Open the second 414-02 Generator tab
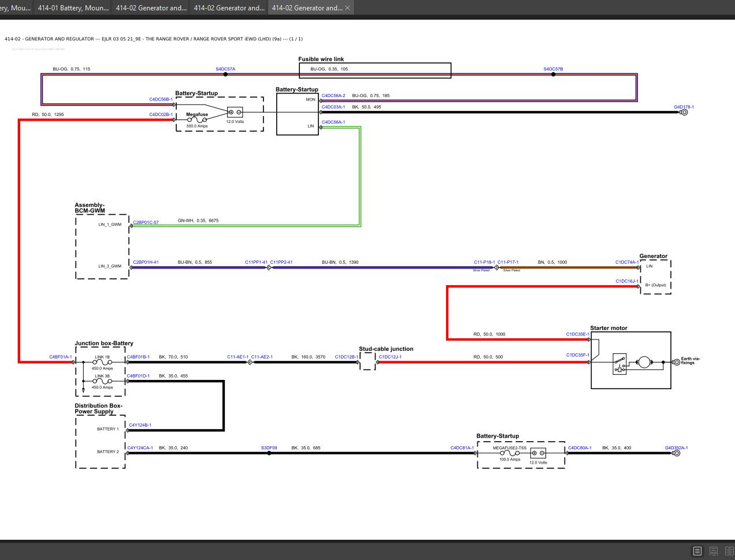Image resolution: width=735 pixels, height=560 pixels. pos(229,8)
